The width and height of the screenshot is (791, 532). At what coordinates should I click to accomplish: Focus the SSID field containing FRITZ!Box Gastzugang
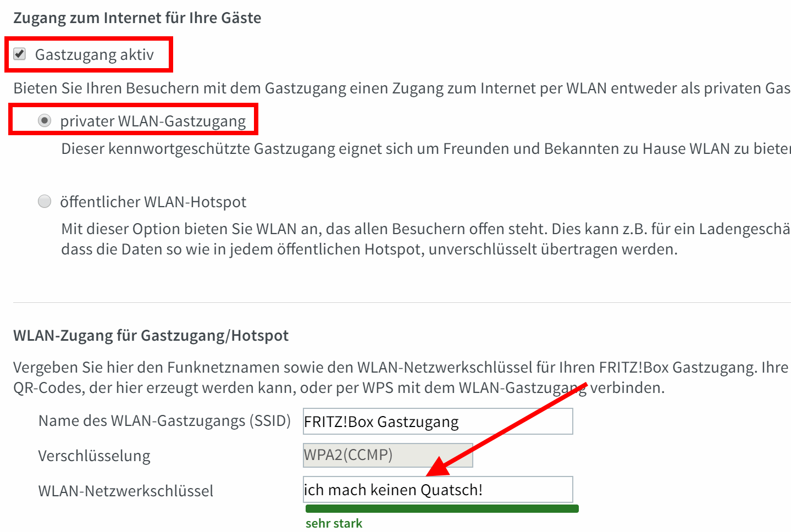[x=438, y=422]
